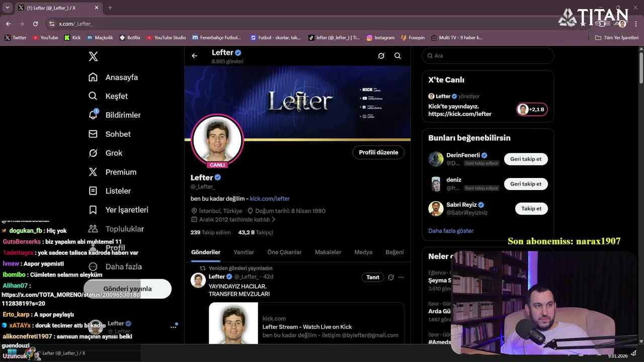Open Foxepin bookmark
The height and width of the screenshot is (362, 644).
pyautogui.click(x=413, y=38)
